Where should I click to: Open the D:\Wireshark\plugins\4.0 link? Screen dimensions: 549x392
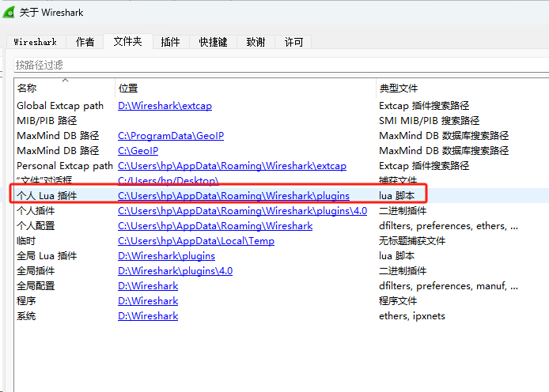[175, 271]
